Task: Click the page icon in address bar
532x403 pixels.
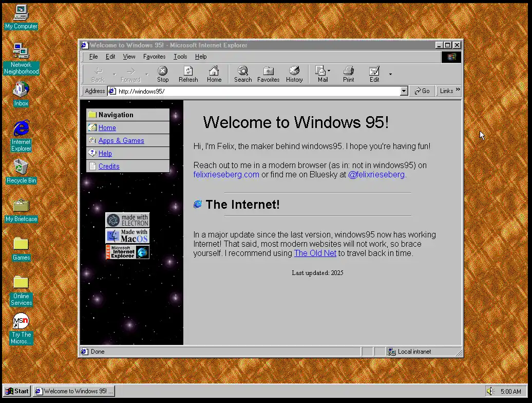Action: [x=112, y=91]
